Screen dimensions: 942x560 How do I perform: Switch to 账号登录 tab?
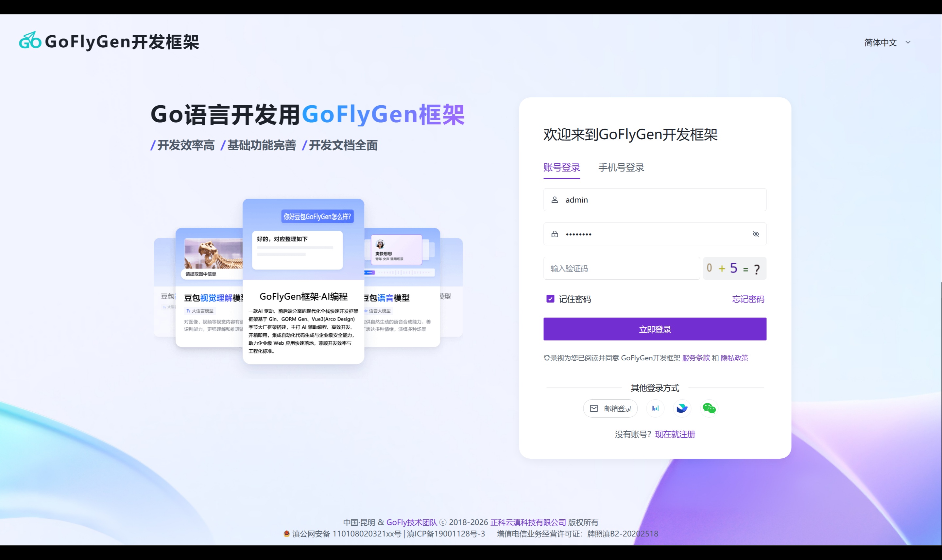click(x=562, y=168)
